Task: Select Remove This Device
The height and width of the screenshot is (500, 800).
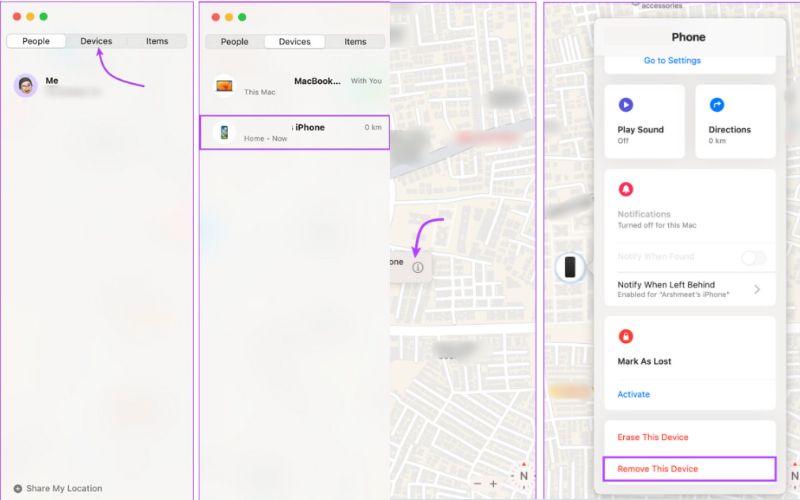Action: tap(657, 468)
